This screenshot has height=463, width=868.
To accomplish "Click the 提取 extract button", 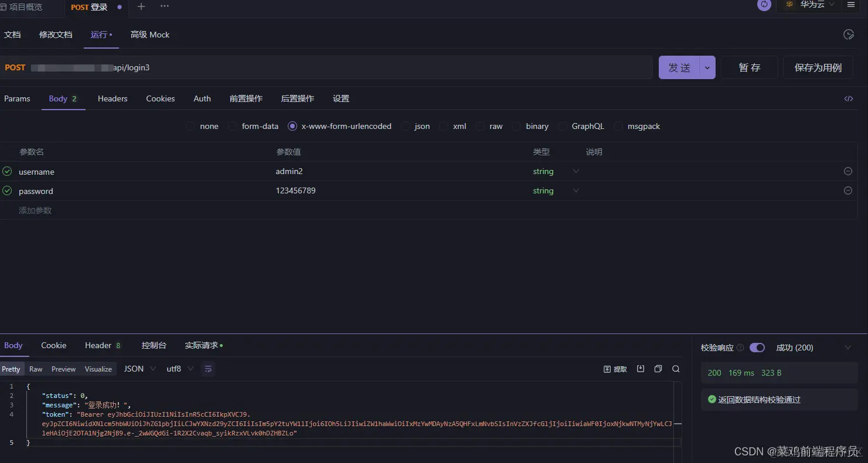I will point(615,369).
